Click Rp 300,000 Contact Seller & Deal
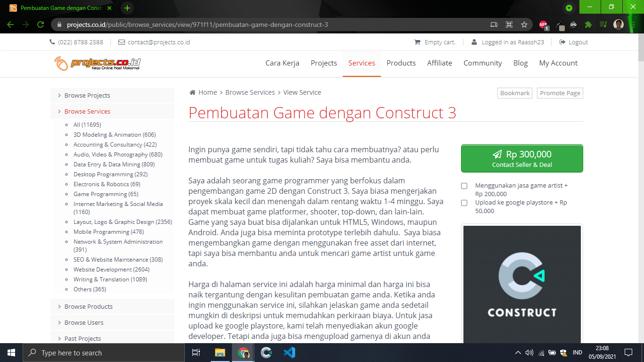Screen dimensions: 644x362 click(522, 158)
